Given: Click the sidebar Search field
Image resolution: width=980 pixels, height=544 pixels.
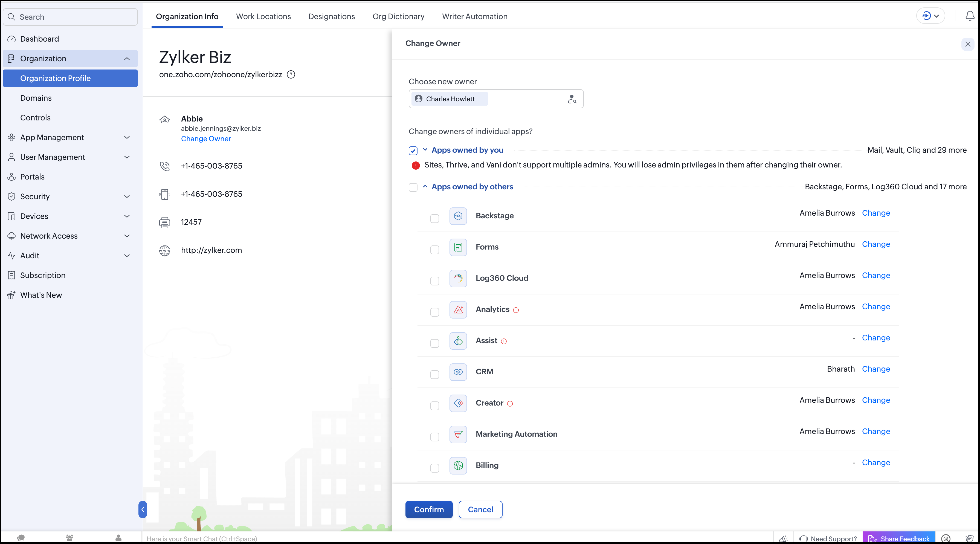Looking at the screenshot, I should 70,17.
